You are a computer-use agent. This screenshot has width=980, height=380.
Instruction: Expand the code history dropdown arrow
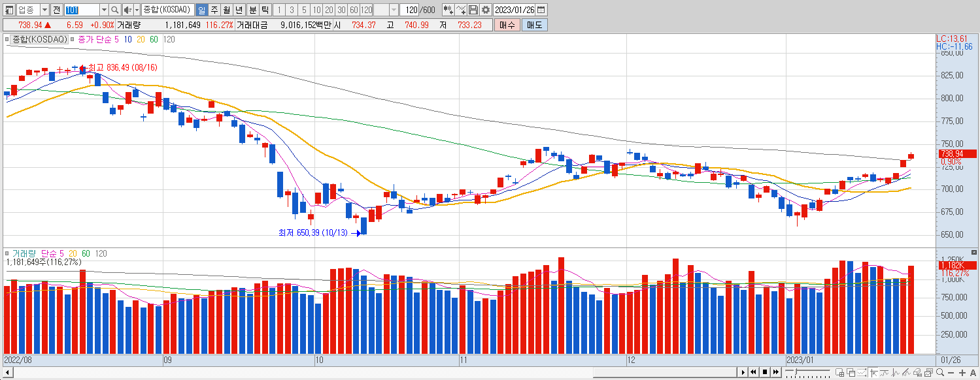click(104, 10)
